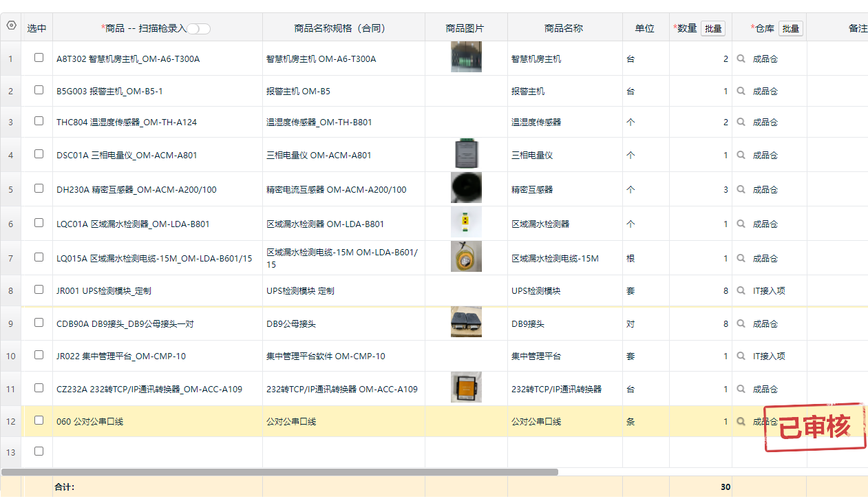The image size is (868, 501).
Task: Click warehouse search icon in 232转TCP/IP通讯转换器 row
Action: [x=741, y=390]
